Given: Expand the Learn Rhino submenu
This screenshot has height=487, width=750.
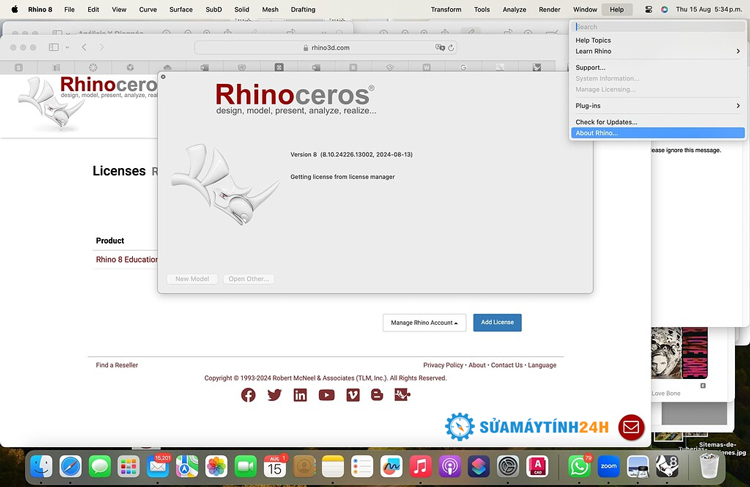Looking at the screenshot, I should click(658, 51).
